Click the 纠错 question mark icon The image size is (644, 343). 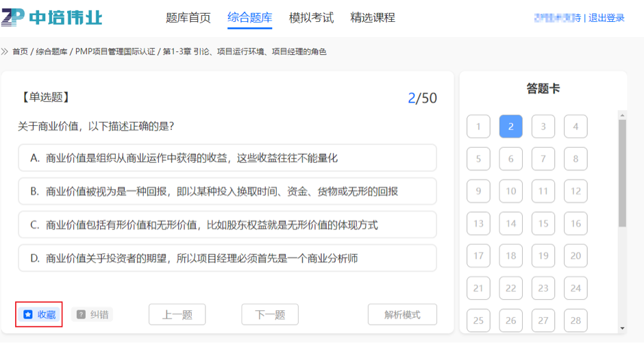point(81,315)
